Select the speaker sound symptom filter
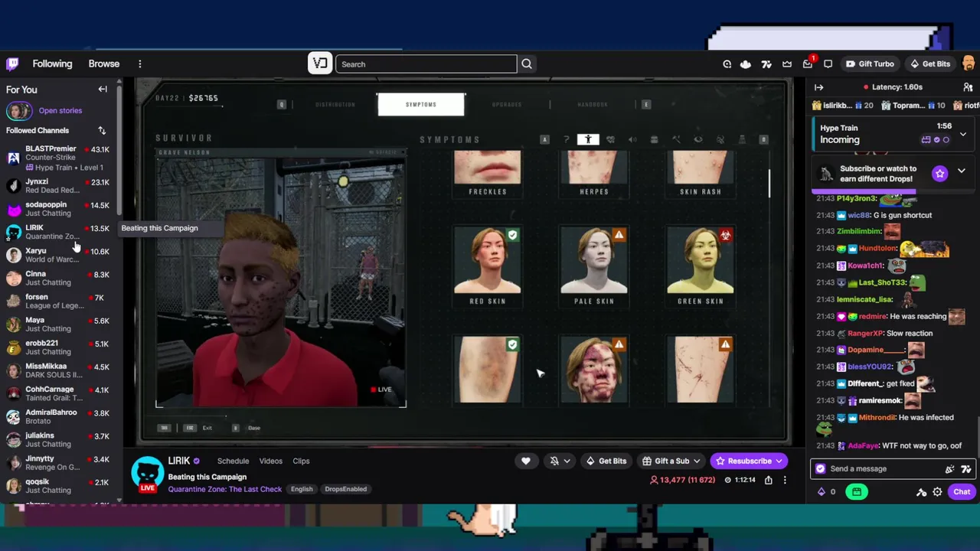This screenshot has height=551, width=980. coord(632,139)
